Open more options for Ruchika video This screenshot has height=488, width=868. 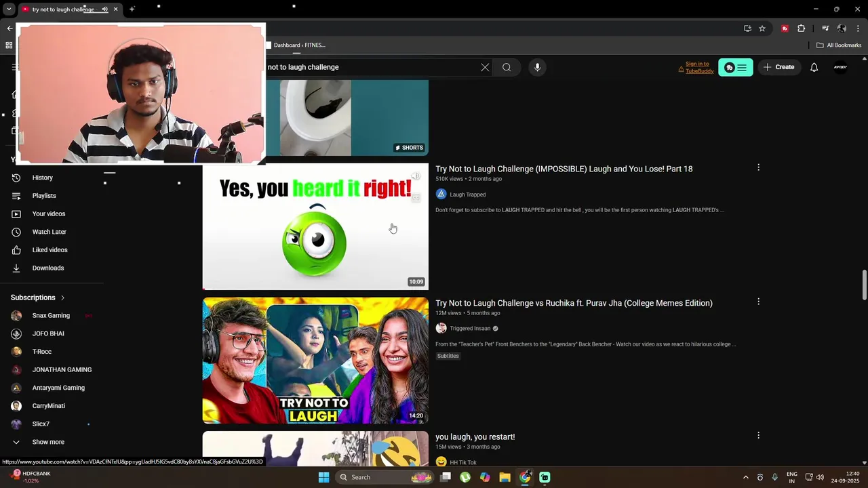758,302
